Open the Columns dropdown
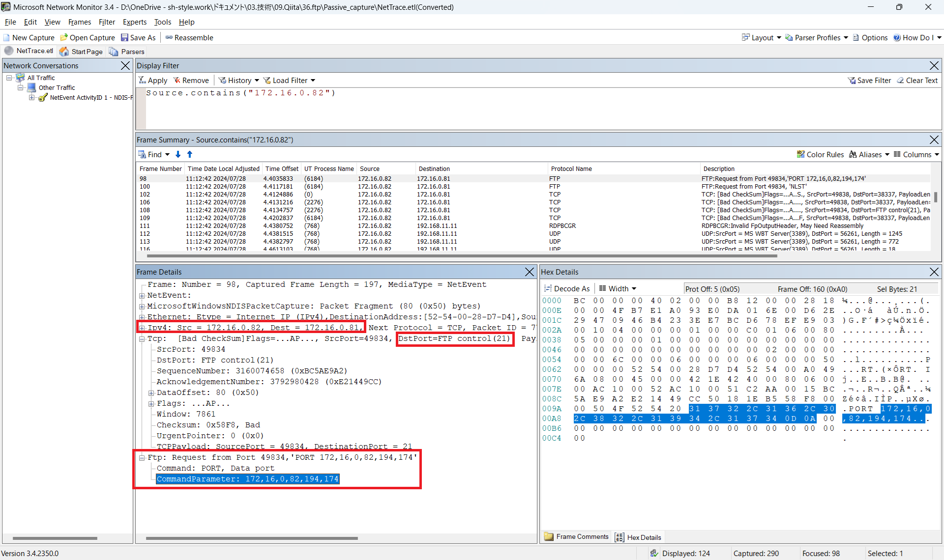944x560 pixels. (x=916, y=155)
